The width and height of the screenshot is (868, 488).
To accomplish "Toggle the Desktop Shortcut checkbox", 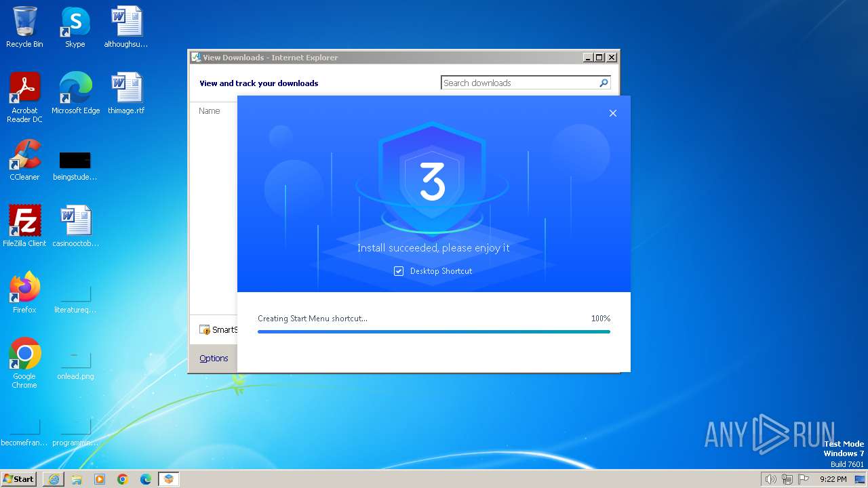I will coord(399,271).
